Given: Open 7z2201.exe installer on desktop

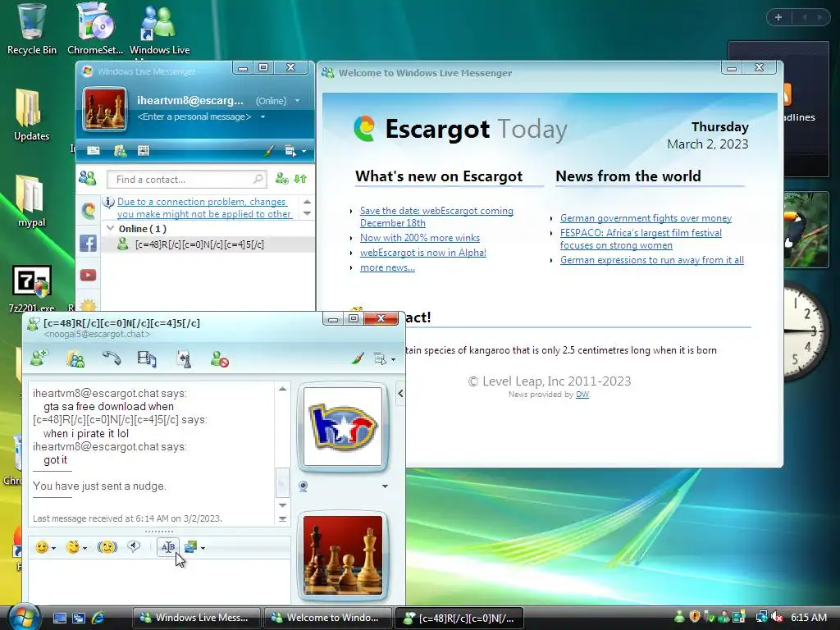Looking at the screenshot, I should pyautogui.click(x=32, y=288).
